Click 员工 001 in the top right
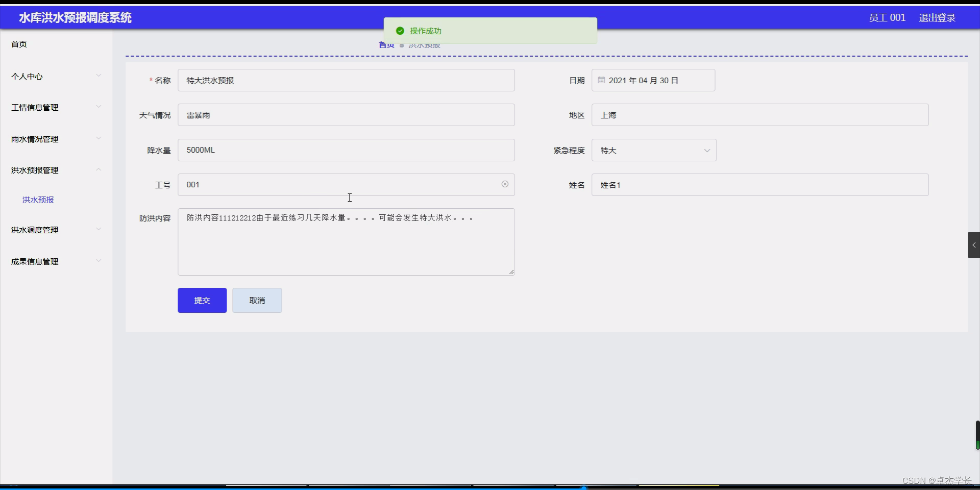 [887, 17]
